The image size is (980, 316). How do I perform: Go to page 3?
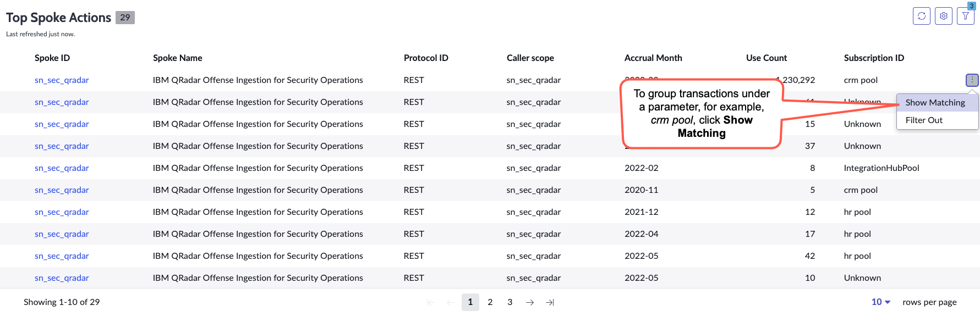click(510, 302)
